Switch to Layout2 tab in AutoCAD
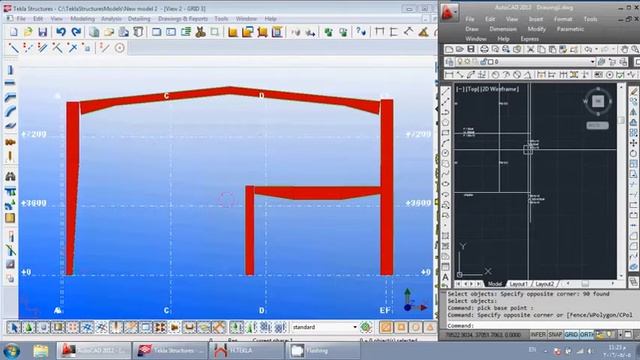Image resolution: width=640 pixels, height=360 pixels. coord(544,284)
